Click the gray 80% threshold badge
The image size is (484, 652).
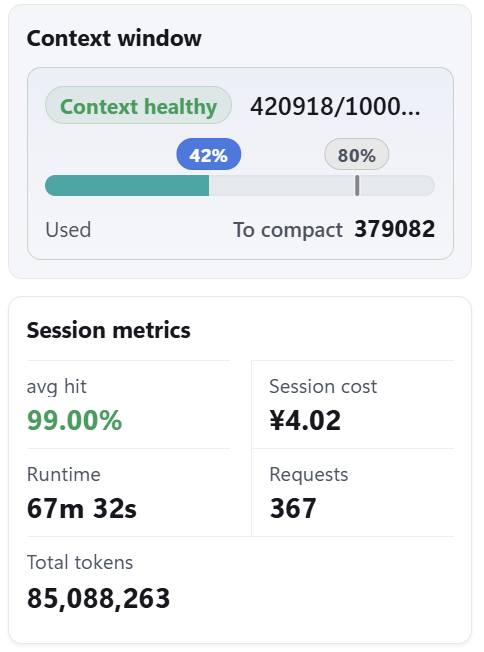356,154
